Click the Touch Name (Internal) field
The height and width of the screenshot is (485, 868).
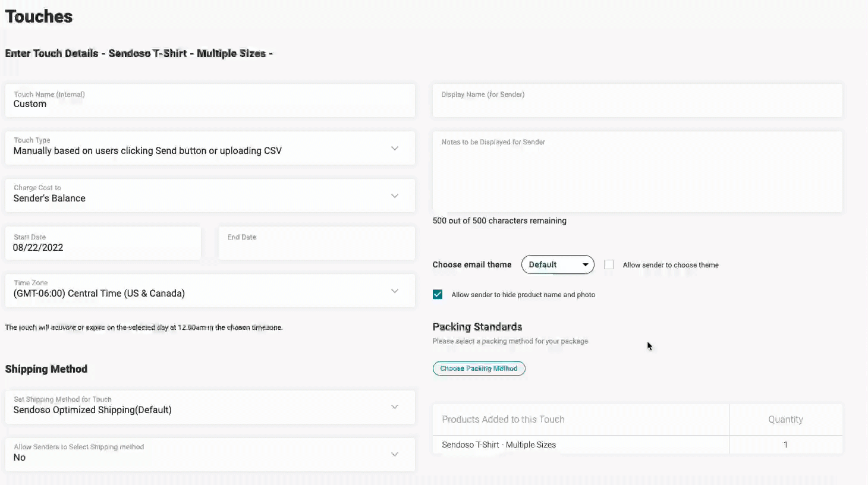pyautogui.click(x=210, y=100)
